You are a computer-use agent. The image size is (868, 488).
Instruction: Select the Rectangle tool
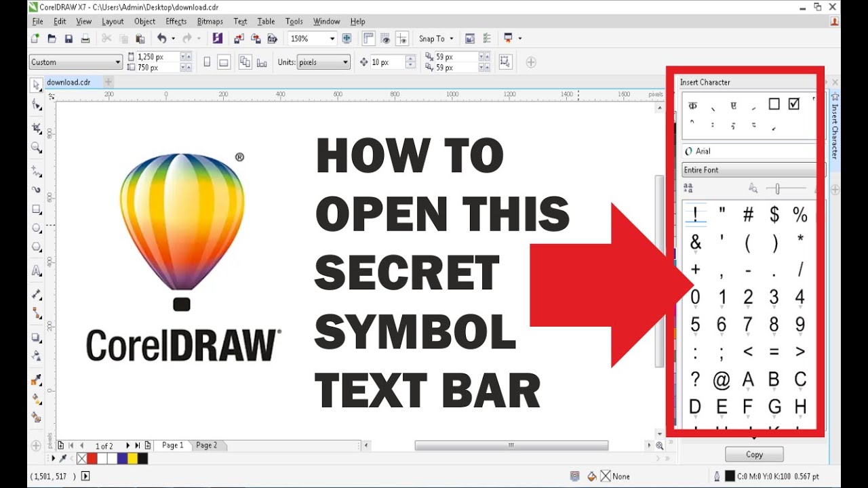point(37,209)
